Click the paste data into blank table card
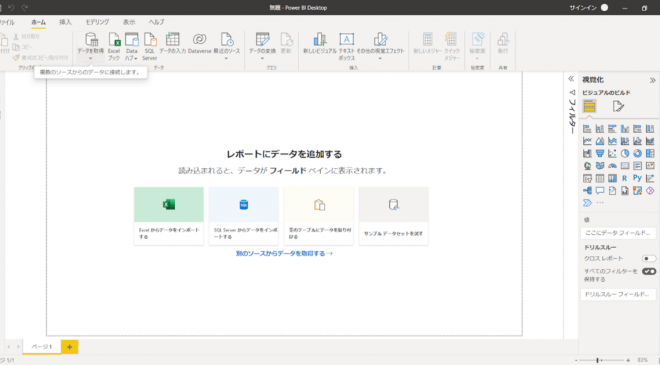Image resolution: width=660 pixels, height=365 pixels. (x=319, y=216)
